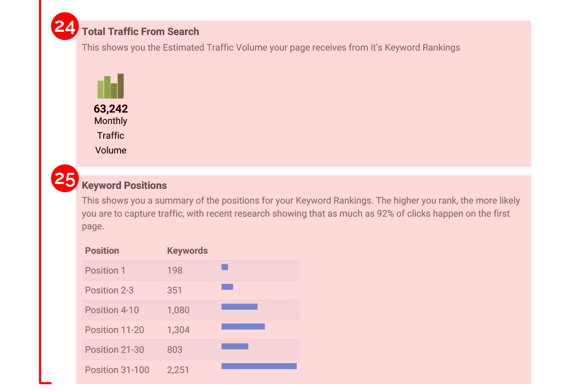Screen dimensions: 565x392
Task: Click the Position column header
Action: [102, 251]
